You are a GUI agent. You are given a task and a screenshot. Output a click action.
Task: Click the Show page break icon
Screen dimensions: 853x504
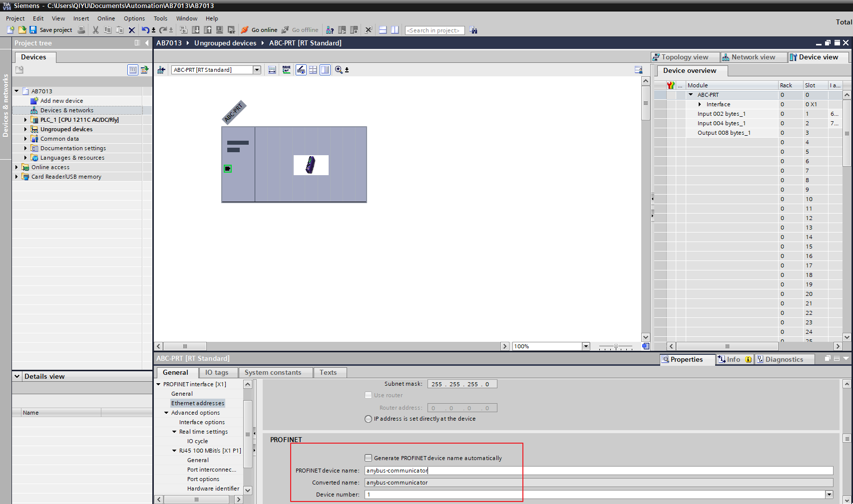point(313,70)
